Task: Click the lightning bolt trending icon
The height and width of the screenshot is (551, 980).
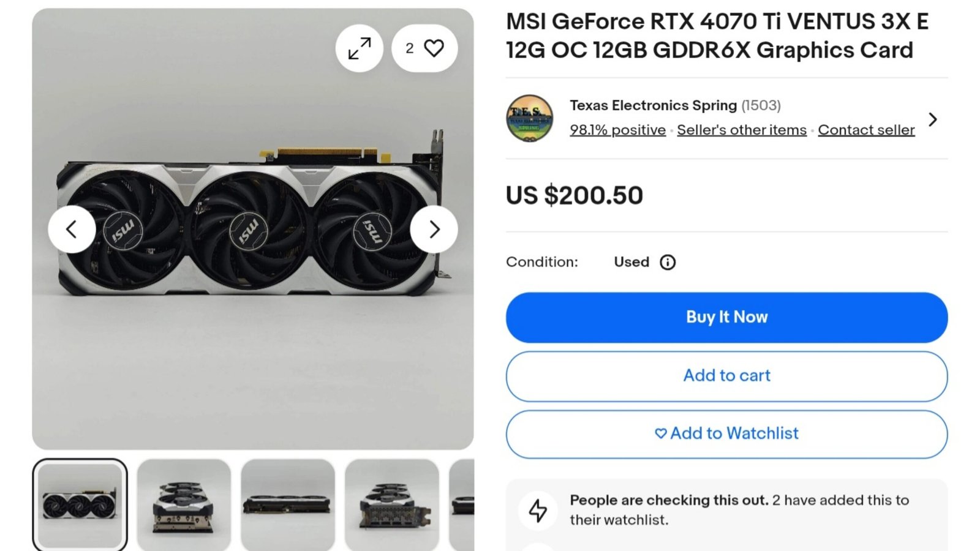Action: [538, 510]
